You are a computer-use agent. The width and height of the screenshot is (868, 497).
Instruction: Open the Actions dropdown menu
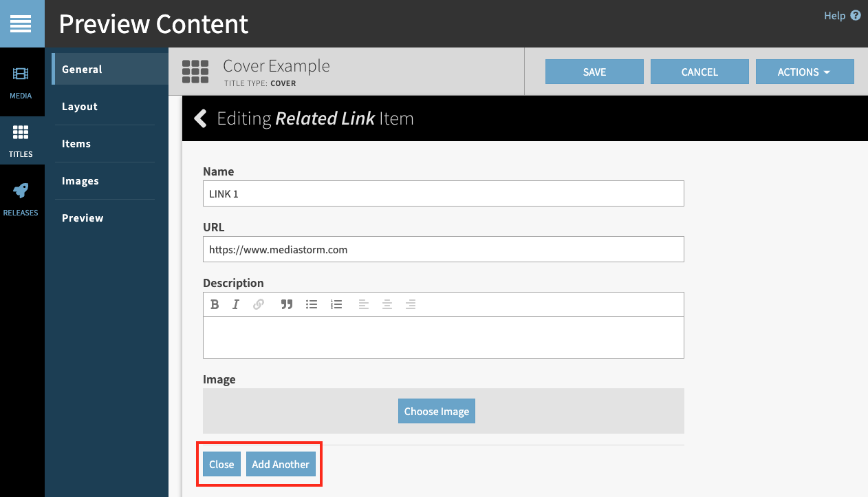805,72
